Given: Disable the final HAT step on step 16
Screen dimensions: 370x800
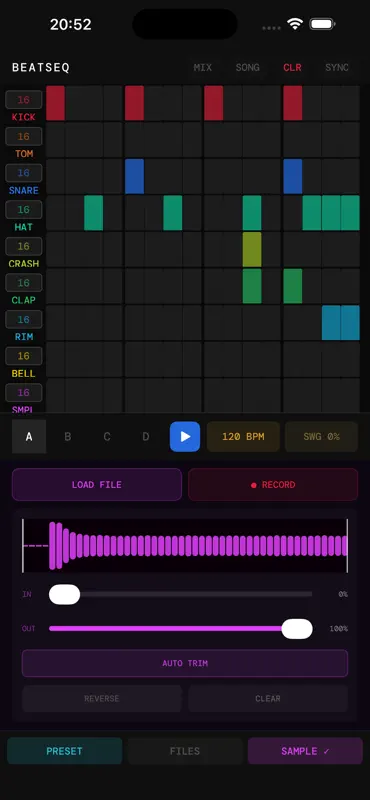Looking at the screenshot, I should pos(351,213).
